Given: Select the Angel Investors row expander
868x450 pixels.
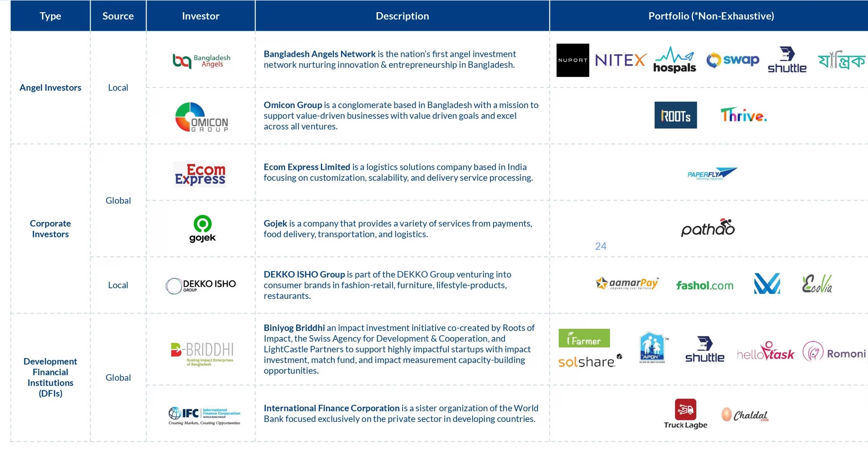Looking at the screenshot, I should 50,87.
